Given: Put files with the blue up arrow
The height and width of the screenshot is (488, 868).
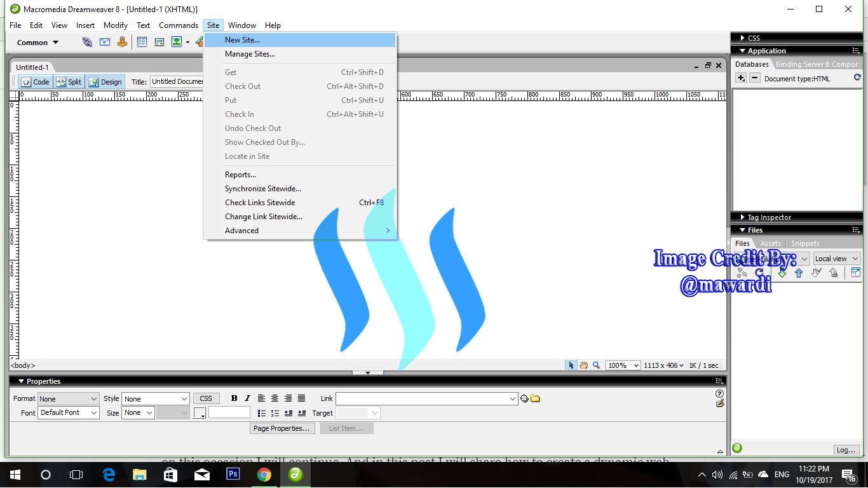Looking at the screenshot, I should click(x=799, y=273).
